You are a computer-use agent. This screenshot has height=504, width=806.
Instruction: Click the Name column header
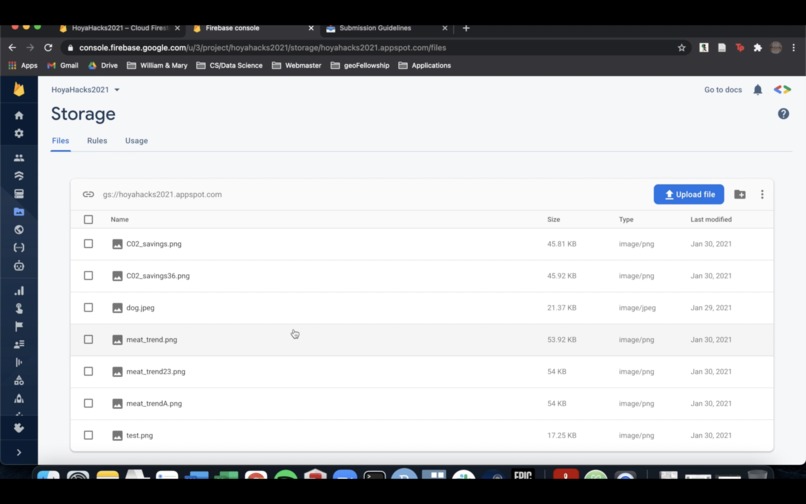[x=120, y=220]
